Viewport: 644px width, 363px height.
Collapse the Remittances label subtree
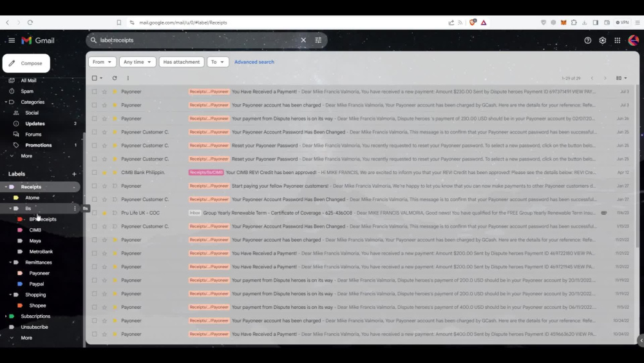click(10, 262)
